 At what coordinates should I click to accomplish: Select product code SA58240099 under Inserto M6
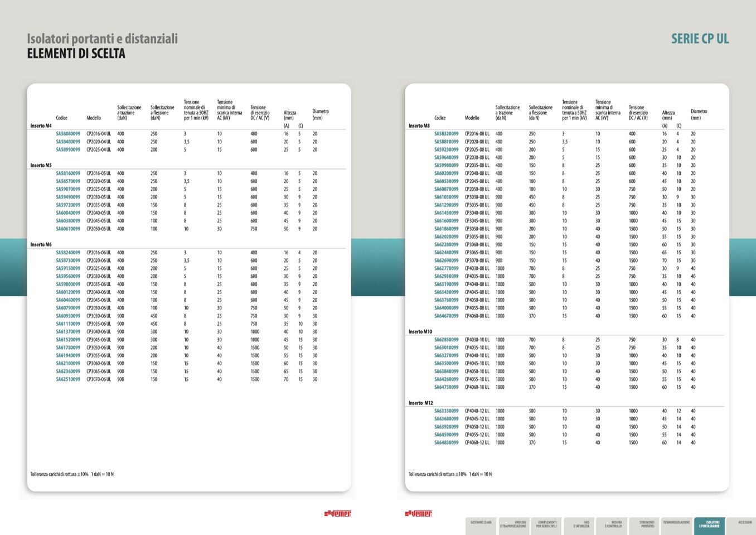[x=68, y=253]
